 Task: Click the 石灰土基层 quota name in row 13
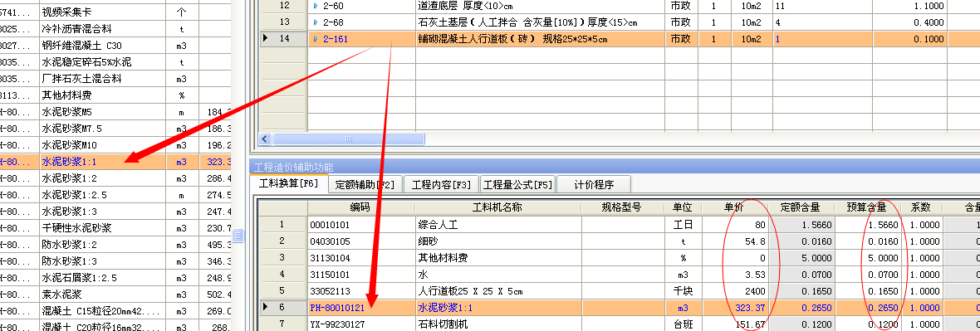click(x=528, y=22)
